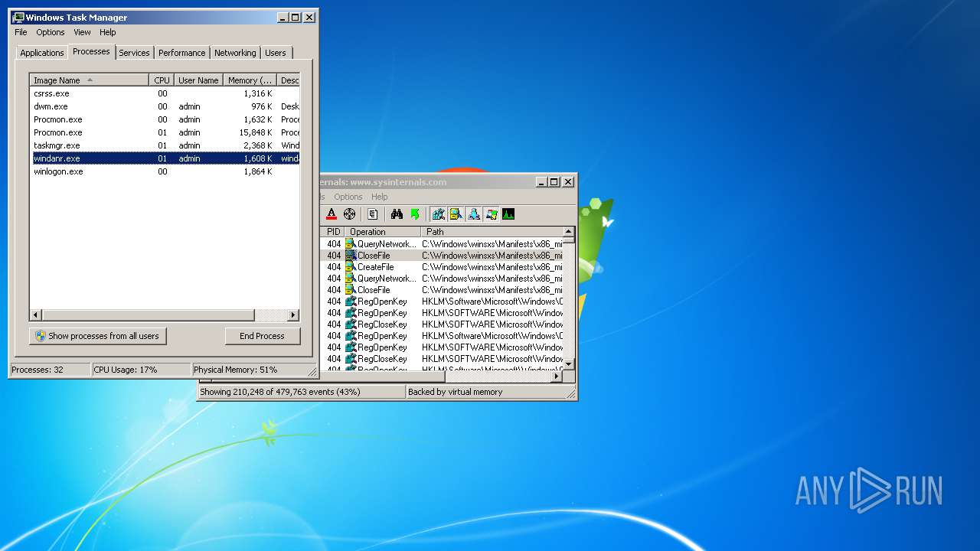
Task: Sort processes by the CPU column
Action: [x=162, y=80]
